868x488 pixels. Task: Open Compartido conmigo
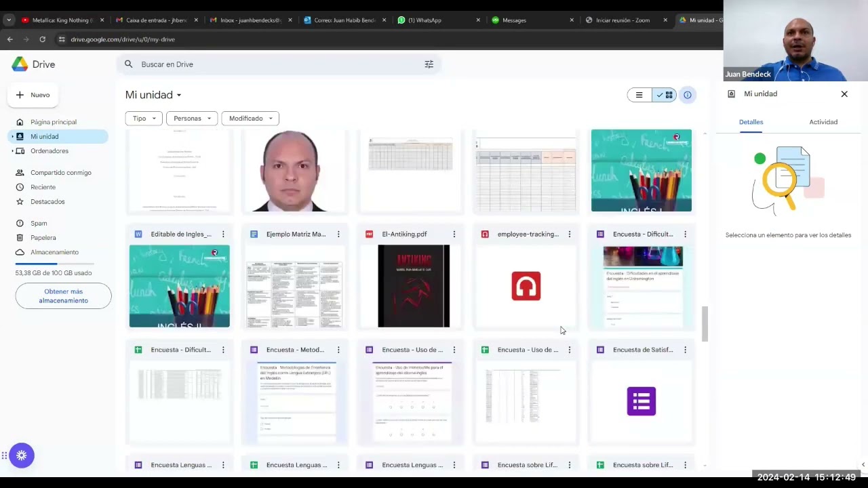pyautogui.click(x=61, y=173)
